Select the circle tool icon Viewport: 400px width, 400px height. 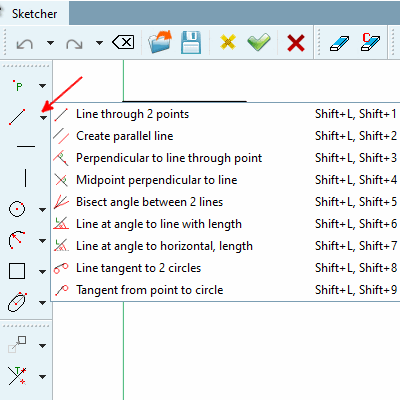click(17, 209)
